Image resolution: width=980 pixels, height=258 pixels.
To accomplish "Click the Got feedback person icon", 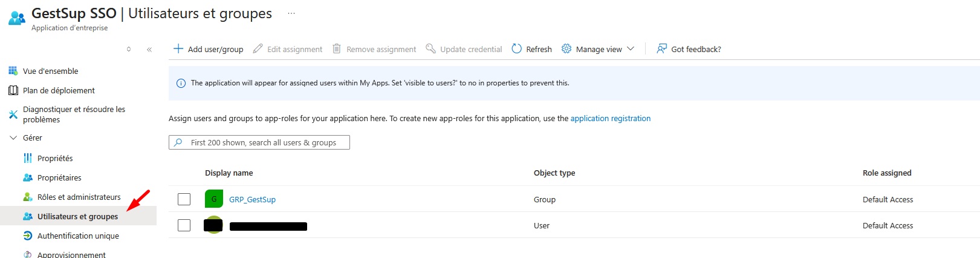I will (x=662, y=48).
